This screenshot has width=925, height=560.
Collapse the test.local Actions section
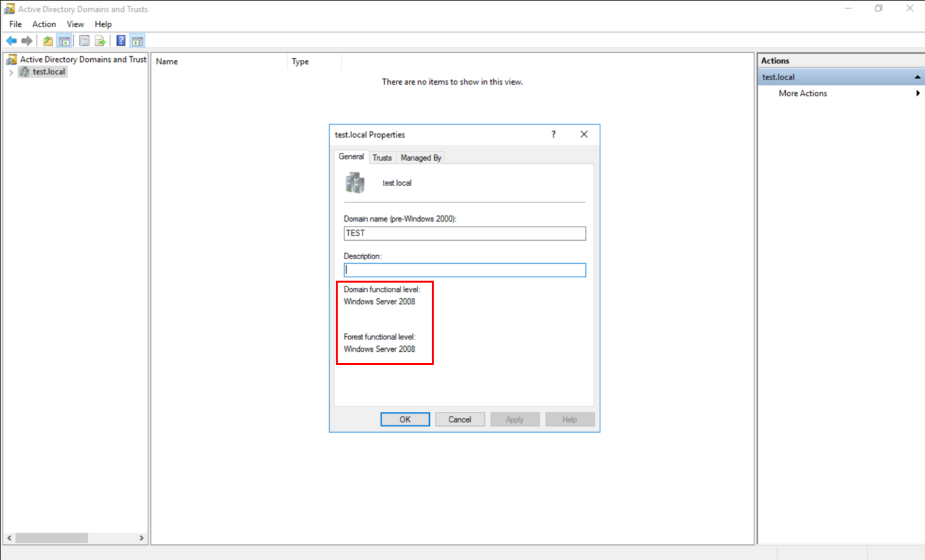[917, 77]
